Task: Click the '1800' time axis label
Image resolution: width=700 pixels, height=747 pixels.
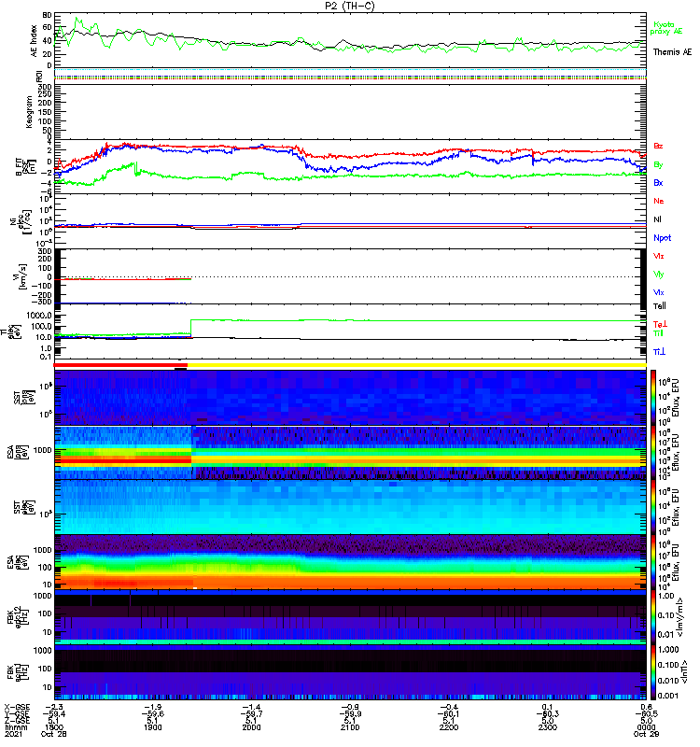Action: click(54, 727)
